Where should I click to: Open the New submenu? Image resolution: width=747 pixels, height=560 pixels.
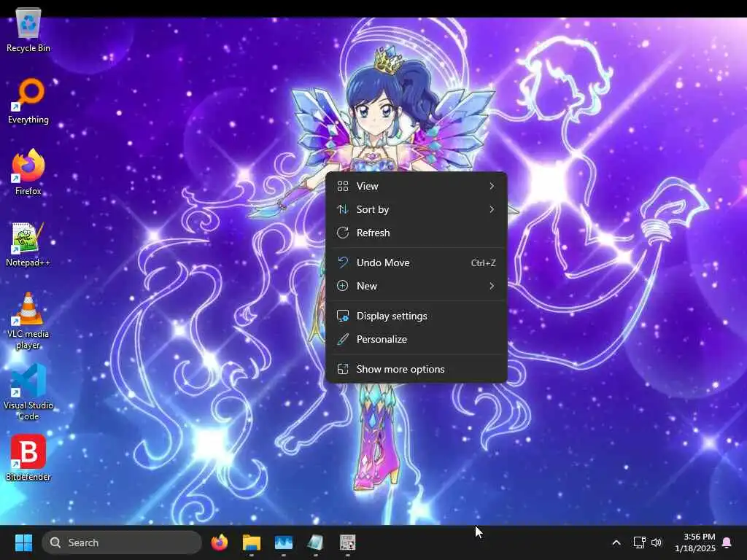(416, 286)
